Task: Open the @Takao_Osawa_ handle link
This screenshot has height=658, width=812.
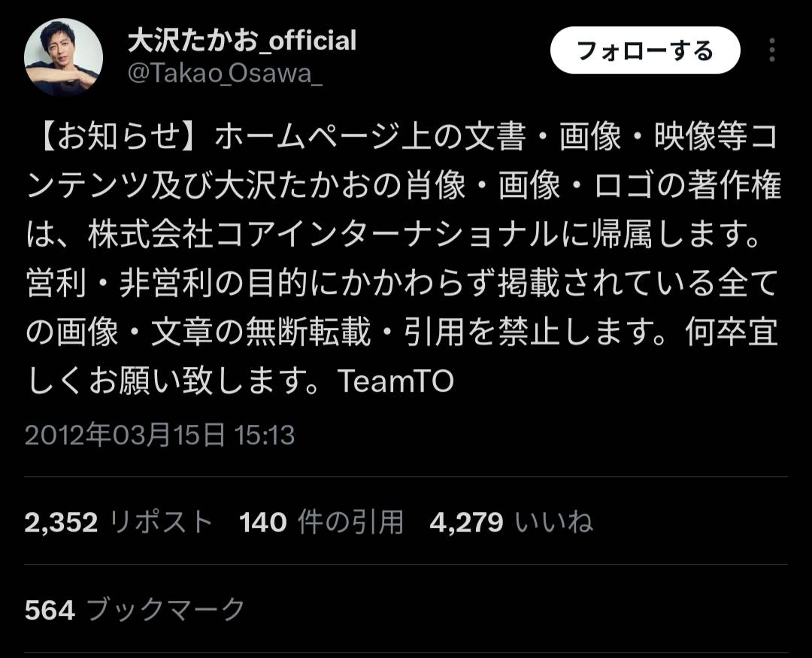Action: (225, 73)
